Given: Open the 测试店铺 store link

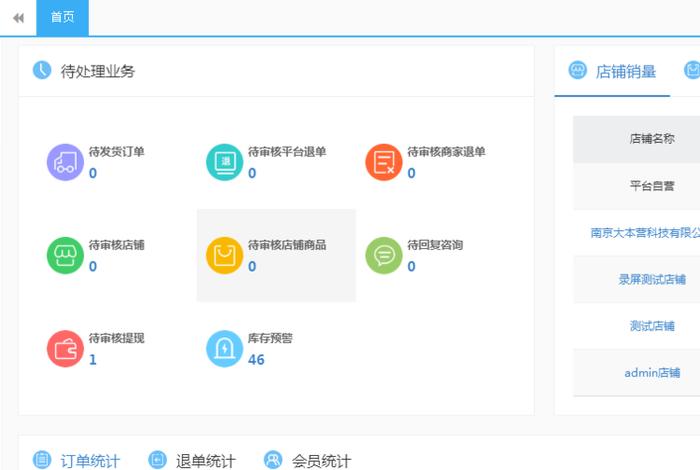Looking at the screenshot, I should (x=652, y=326).
